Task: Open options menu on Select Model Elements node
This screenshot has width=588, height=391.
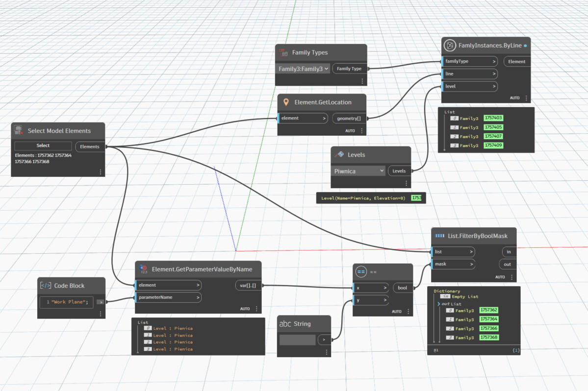Action: pyautogui.click(x=101, y=172)
